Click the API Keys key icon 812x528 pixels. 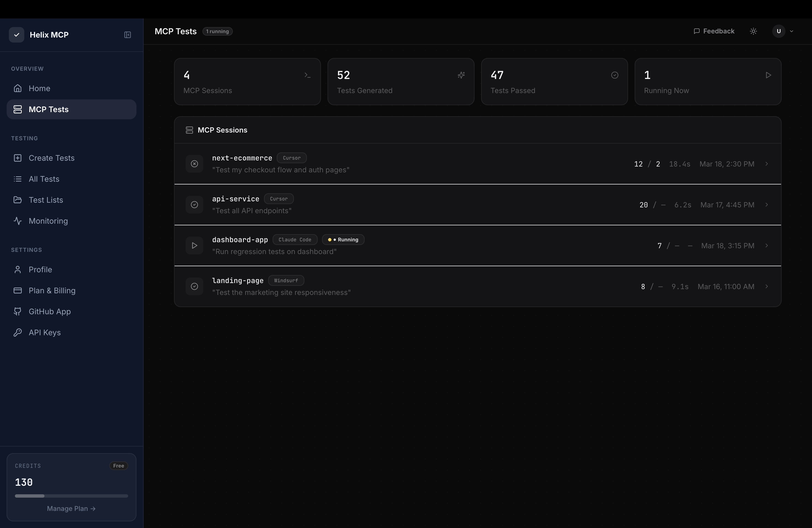coord(18,332)
